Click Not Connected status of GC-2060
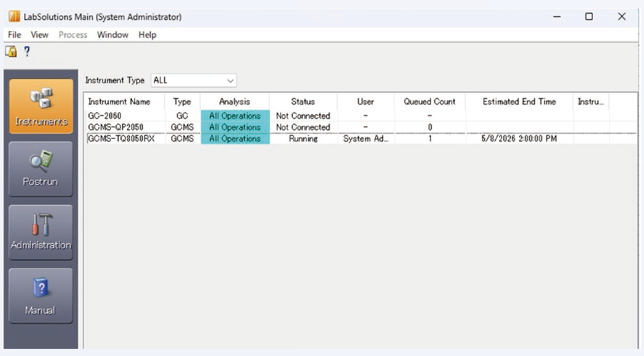The height and width of the screenshot is (356, 644). click(x=303, y=116)
